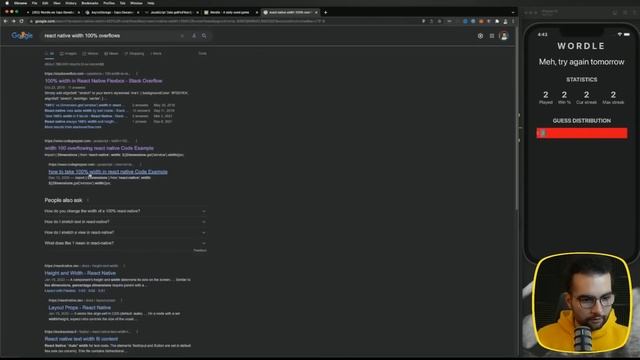Open Chrome three-dot menu
The height and width of the screenshot is (360, 640).
(x=513, y=21)
